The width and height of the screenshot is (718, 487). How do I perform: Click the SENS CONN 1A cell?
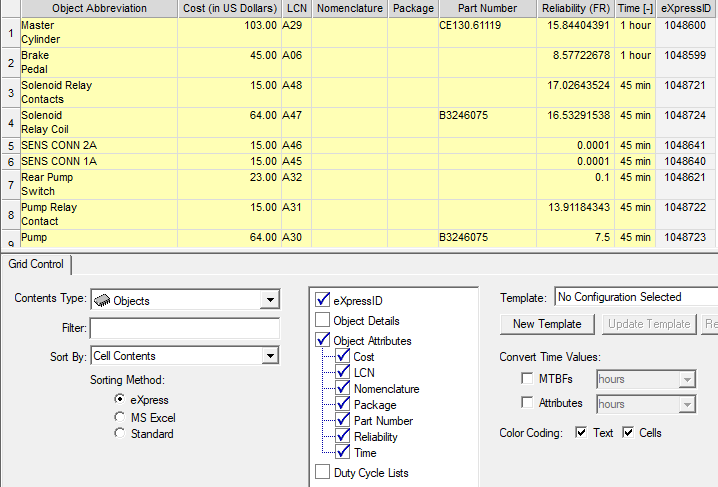coord(99,162)
